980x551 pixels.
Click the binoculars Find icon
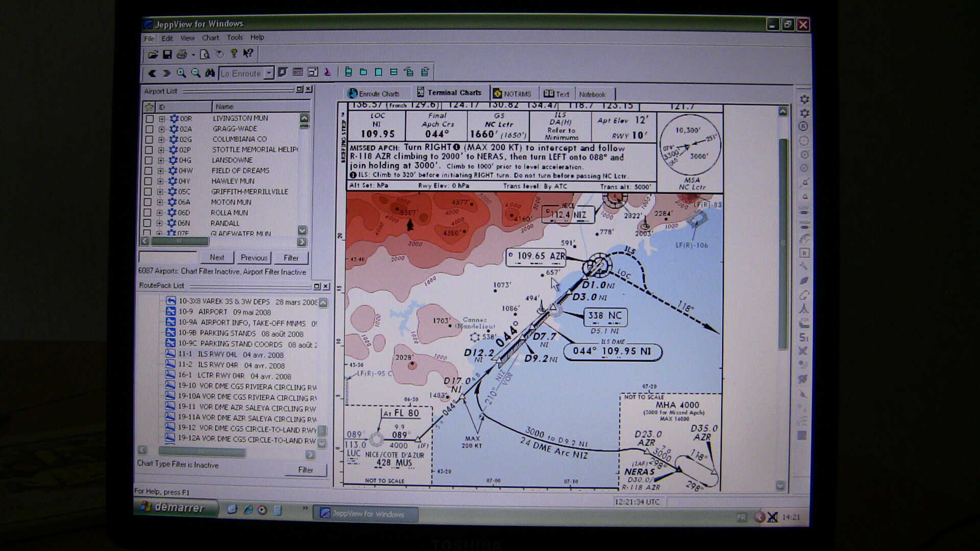point(210,73)
